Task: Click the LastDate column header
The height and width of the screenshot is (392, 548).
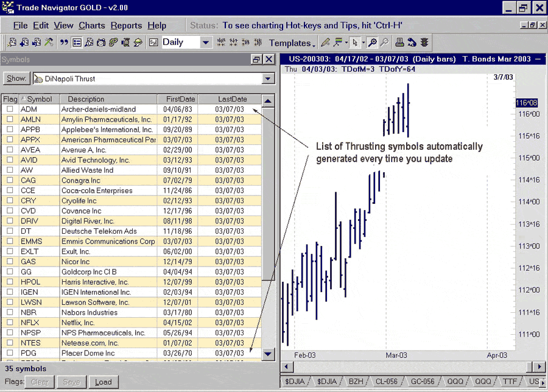Action: point(230,99)
